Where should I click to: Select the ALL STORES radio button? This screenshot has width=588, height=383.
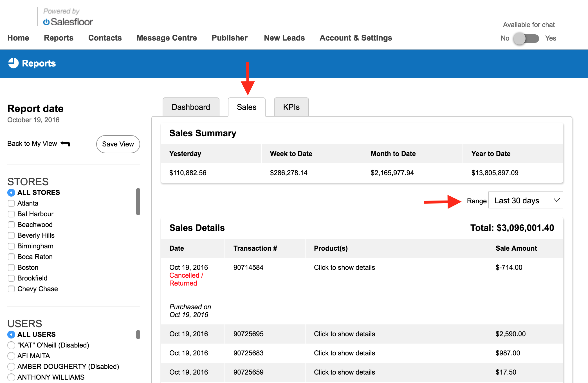tap(11, 193)
